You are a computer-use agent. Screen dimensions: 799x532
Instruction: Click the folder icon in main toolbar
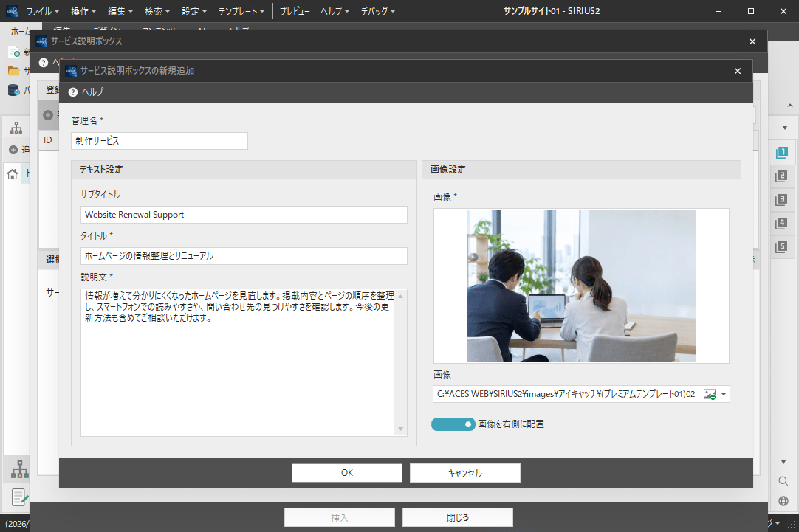pyautogui.click(x=14, y=71)
